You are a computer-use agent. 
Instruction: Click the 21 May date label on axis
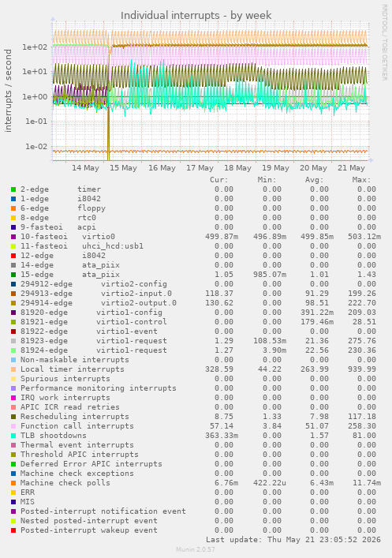(351, 167)
